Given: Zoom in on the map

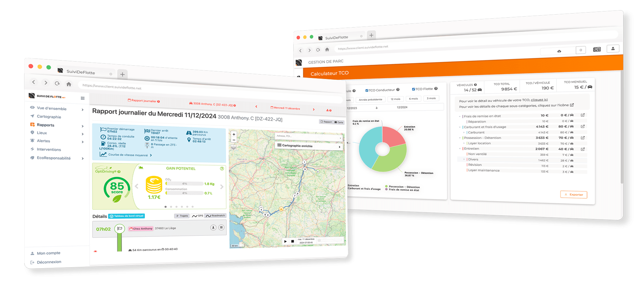Looking at the screenshot, I should pyautogui.click(x=234, y=134).
